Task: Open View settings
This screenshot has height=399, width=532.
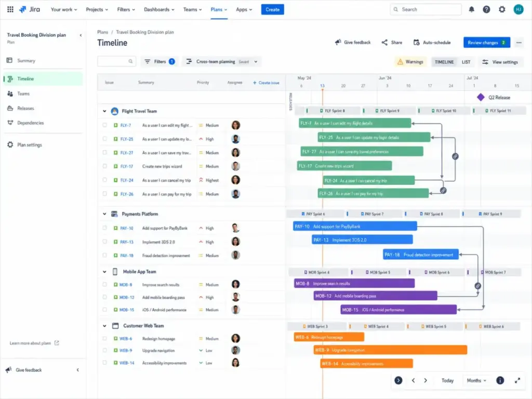Action: (500, 62)
